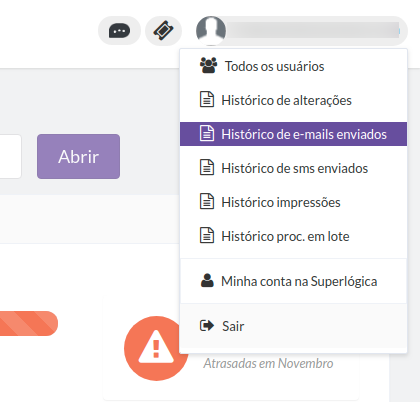Click the Abrir button

point(78,156)
